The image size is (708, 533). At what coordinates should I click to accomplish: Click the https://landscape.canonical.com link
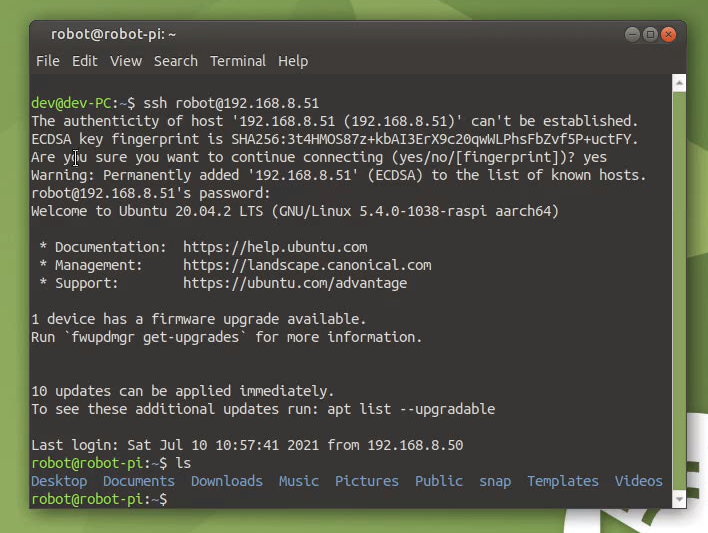point(307,265)
